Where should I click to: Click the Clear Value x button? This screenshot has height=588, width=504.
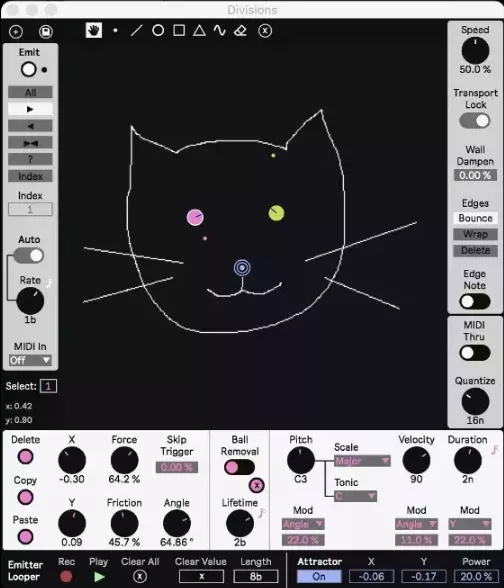click(x=201, y=576)
